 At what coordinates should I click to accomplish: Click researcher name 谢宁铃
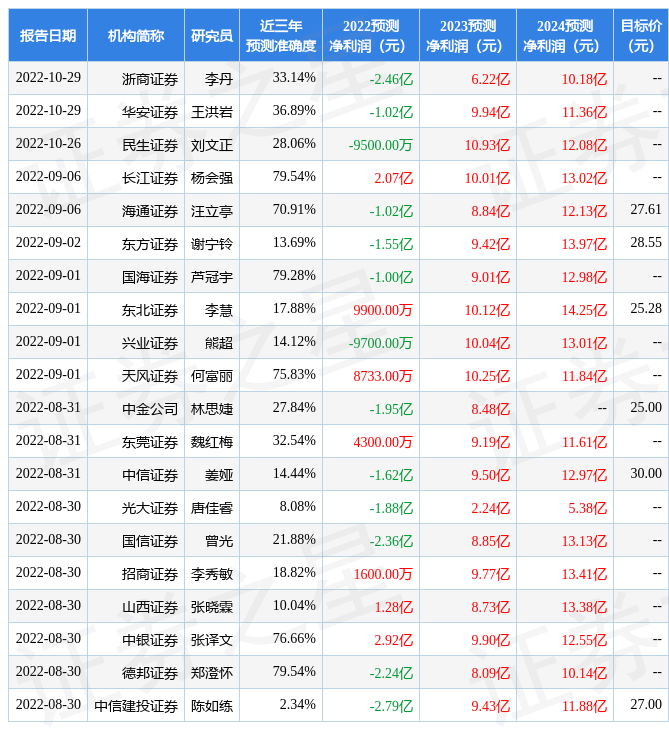(x=212, y=244)
